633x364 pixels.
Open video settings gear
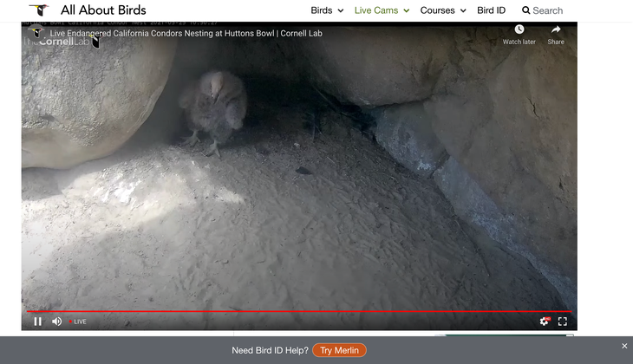click(x=545, y=322)
